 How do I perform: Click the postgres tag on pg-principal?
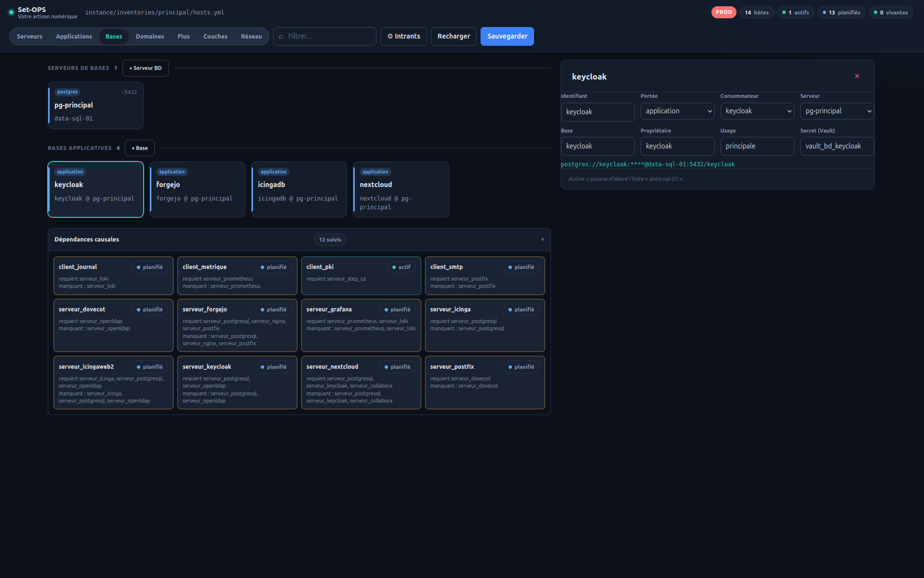coord(67,92)
